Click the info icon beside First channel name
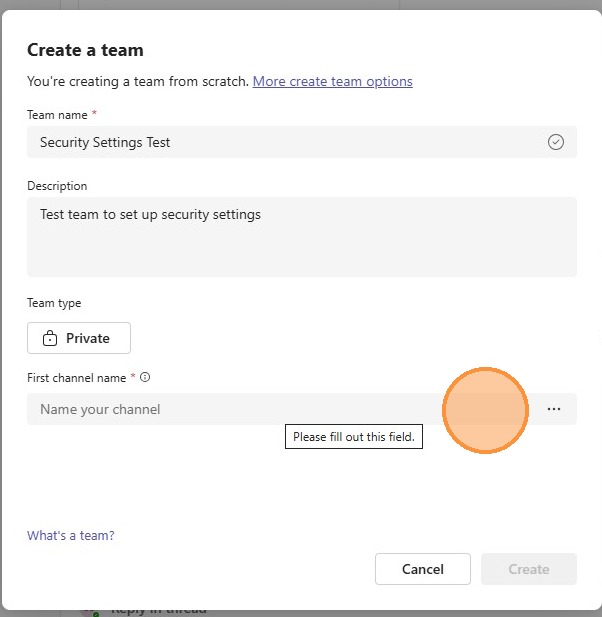The width and height of the screenshot is (602, 617). click(145, 378)
